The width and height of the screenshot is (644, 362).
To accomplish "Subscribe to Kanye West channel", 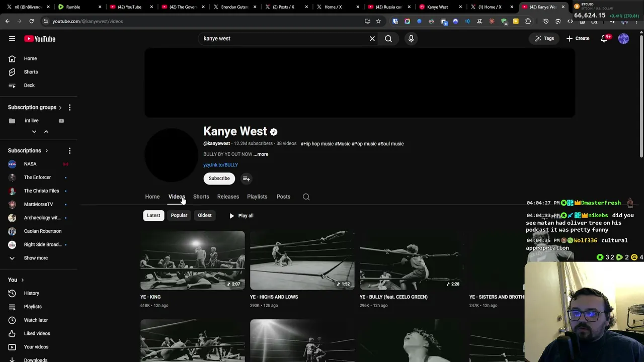I will [x=219, y=178].
